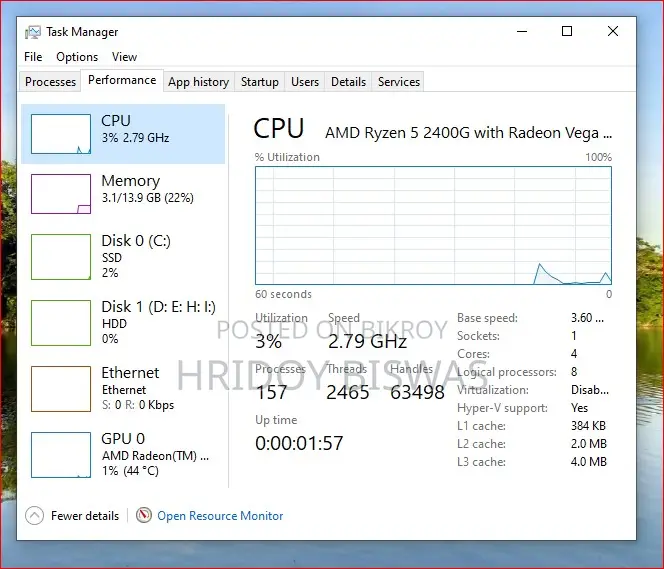Click the 100% graph scale label
The height and width of the screenshot is (569, 664).
tap(598, 157)
